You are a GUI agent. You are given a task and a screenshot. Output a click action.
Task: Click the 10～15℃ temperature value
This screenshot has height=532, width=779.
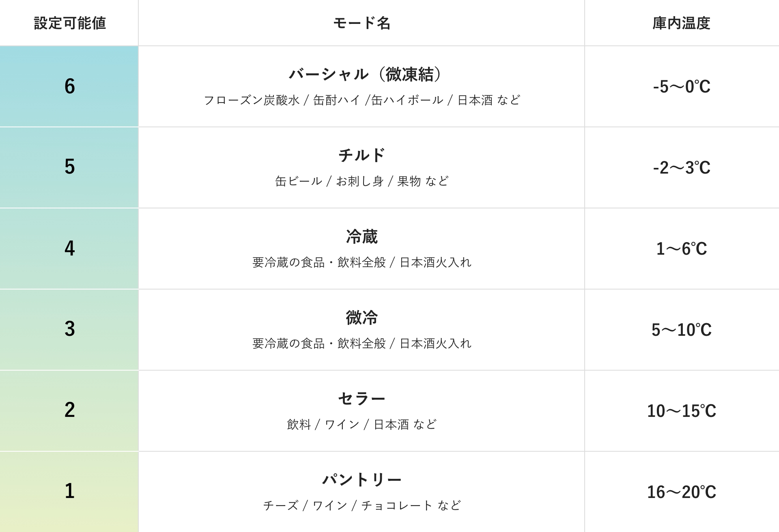tap(681, 411)
